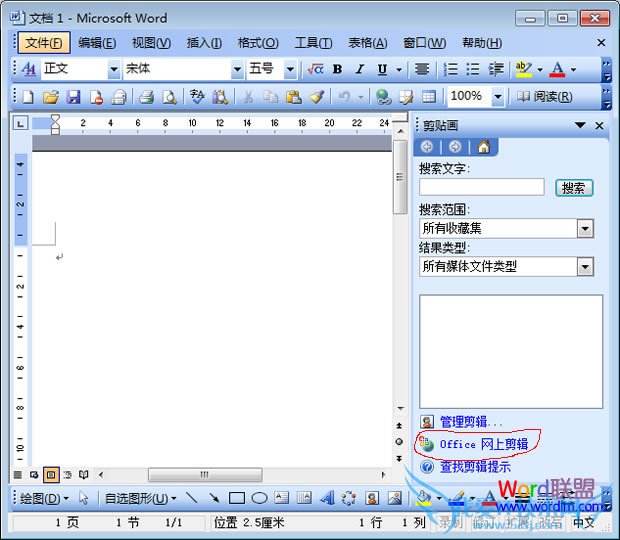Image resolution: width=620 pixels, height=540 pixels.
Task: Select the Oval drawing tool
Action: [259, 498]
